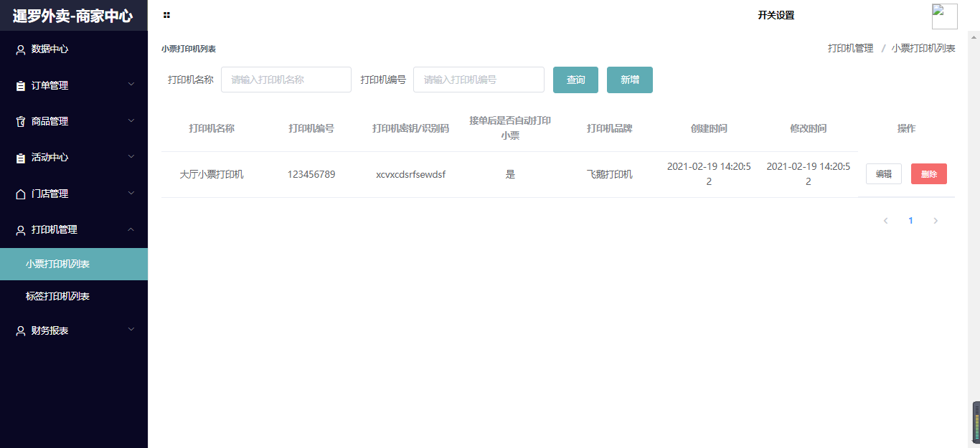
Task: Click the user icon beside 财务报表
Action: [x=21, y=331]
